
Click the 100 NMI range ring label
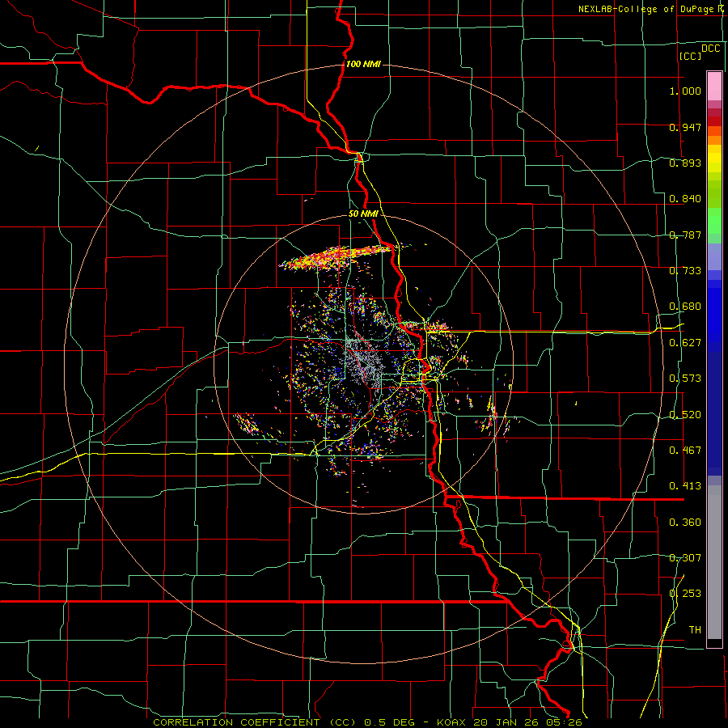363,64
